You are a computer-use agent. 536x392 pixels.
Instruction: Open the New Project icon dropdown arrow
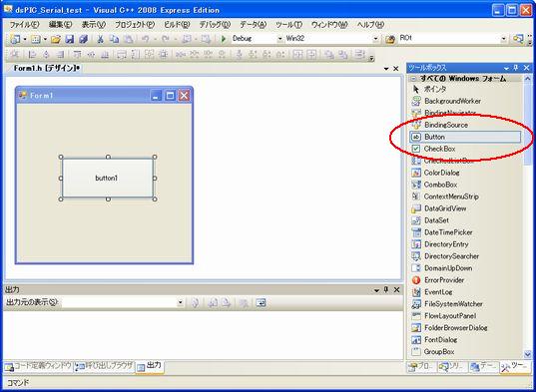pos(25,39)
